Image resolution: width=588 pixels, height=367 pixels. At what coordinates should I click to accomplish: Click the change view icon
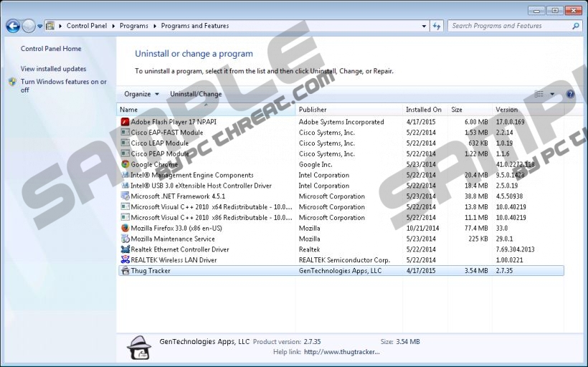[x=539, y=94]
